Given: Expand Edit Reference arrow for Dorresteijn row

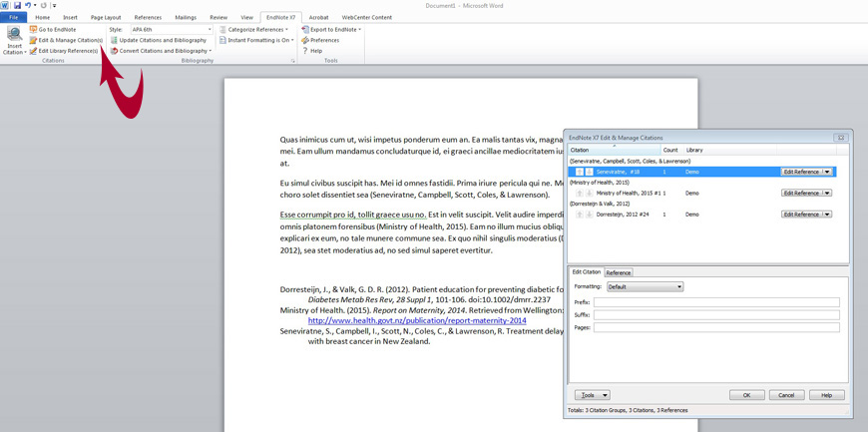Looking at the screenshot, I should 827,214.
